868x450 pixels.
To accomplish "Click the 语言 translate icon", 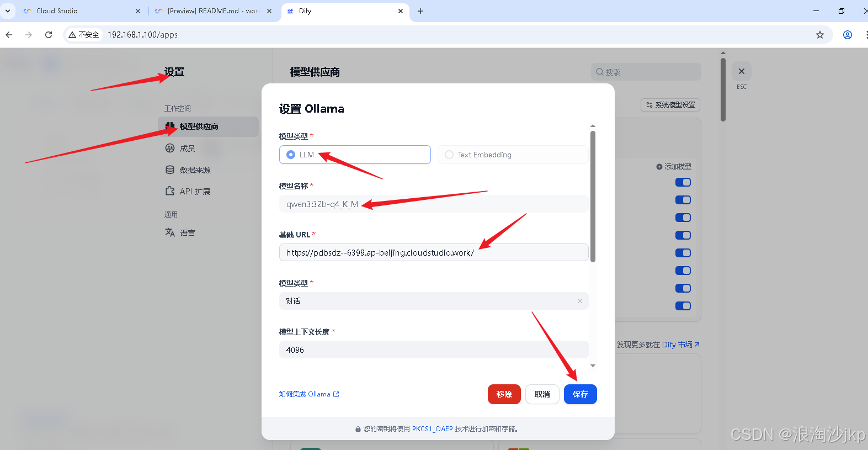I will pos(170,232).
